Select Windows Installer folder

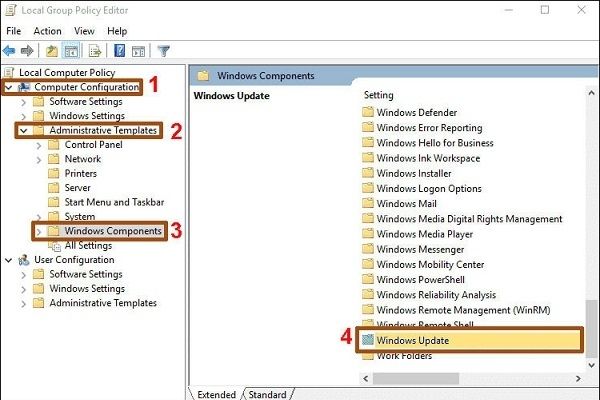[414, 173]
